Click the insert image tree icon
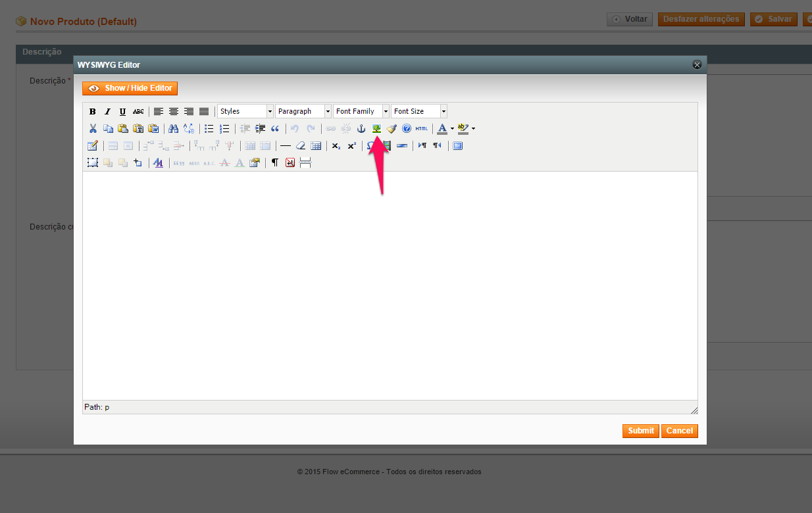This screenshot has width=812, height=513. pyautogui.click(x=376, y=128)
